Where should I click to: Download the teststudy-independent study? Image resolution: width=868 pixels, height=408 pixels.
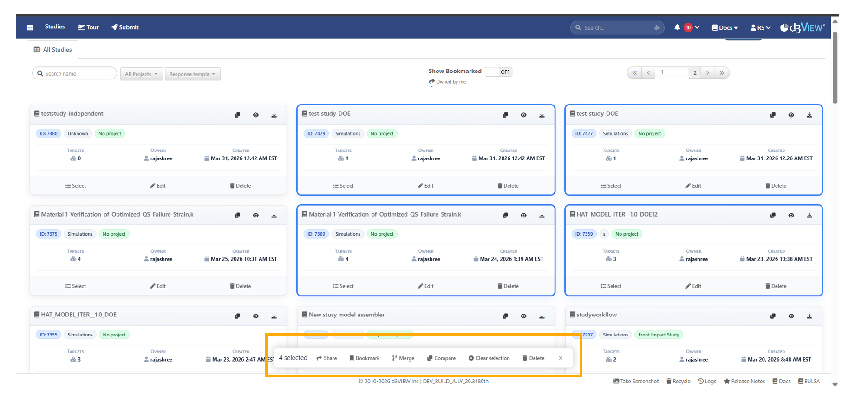(x=274, y=115)
